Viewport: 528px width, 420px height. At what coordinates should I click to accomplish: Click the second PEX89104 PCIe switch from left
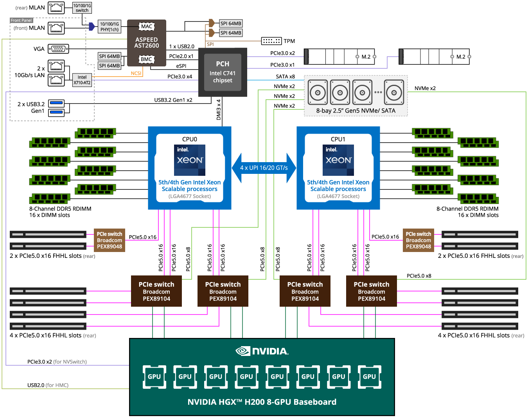[223, 291]
